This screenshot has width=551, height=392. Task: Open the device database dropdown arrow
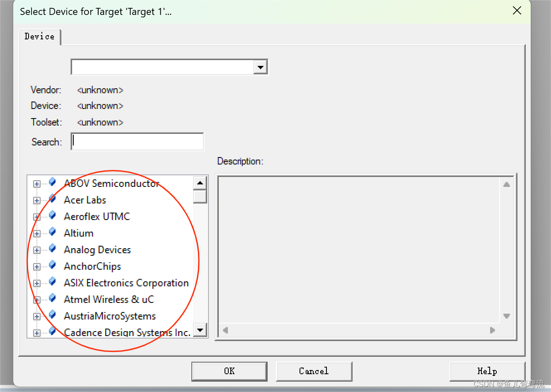[260, 67]
